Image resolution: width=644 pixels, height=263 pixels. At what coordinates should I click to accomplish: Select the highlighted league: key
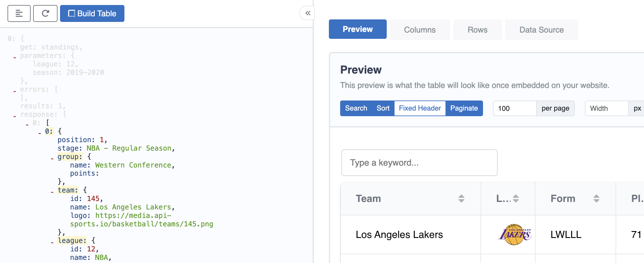pyautogui.click(x=72, y=240)
